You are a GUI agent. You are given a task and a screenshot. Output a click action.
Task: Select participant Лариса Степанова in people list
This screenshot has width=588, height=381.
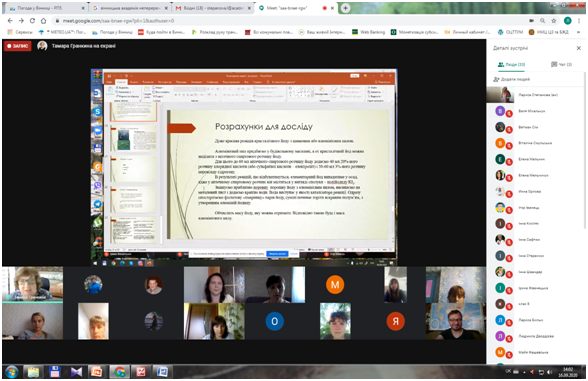click(535, 95)
